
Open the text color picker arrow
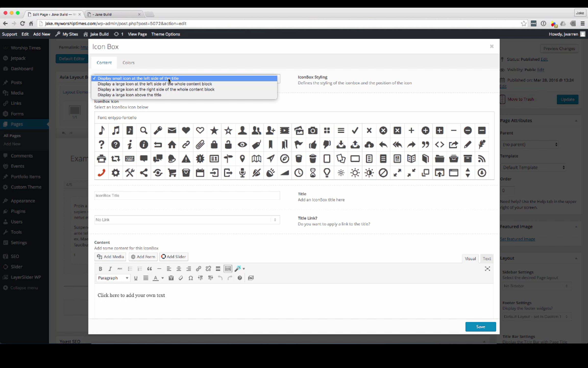(x=162, y=278)
